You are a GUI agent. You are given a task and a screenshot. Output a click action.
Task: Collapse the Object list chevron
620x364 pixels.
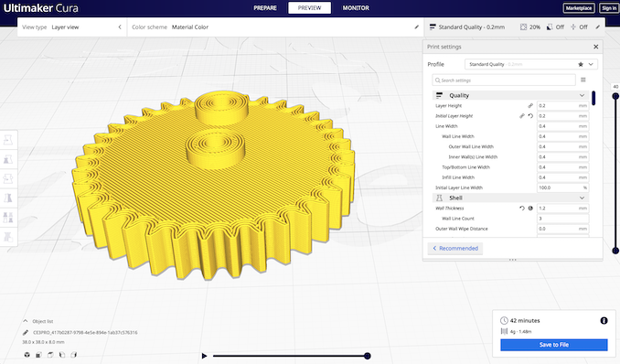pos(26,321)
